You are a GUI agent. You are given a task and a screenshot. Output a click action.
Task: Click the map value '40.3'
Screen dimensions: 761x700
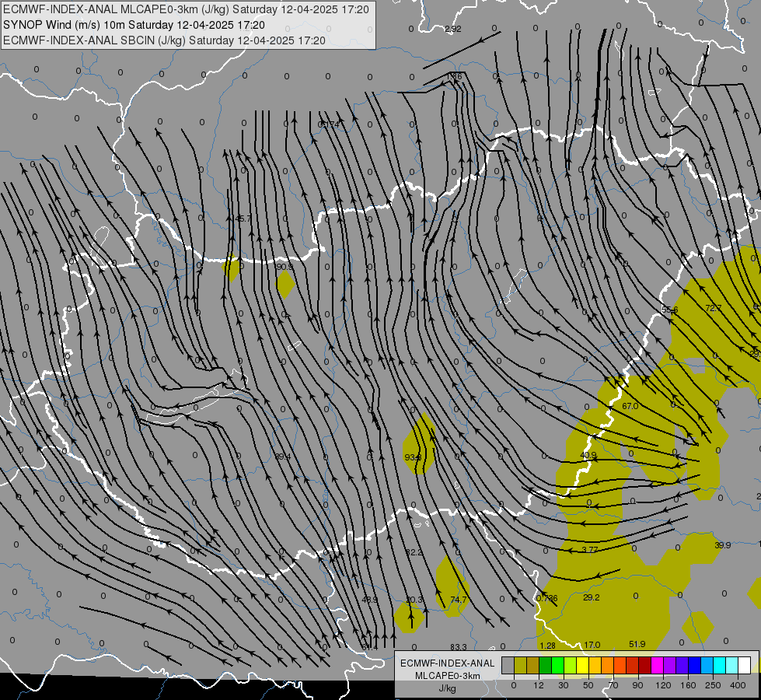coord(414,600)
